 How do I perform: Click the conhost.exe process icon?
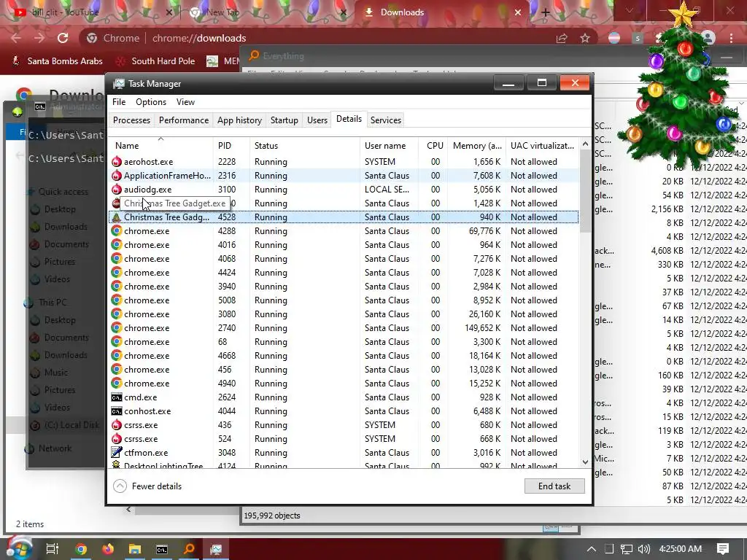click(116, 411)
